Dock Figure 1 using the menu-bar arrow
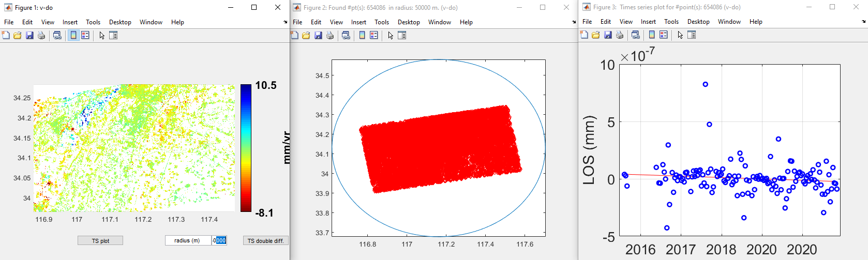This screenshot has width=868, height=260. tap(286, 22)
